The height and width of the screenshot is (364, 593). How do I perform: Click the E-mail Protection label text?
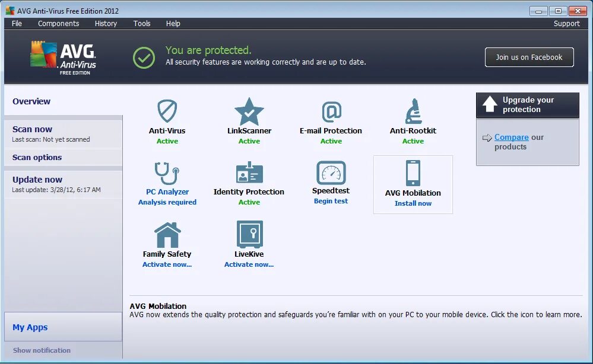[x=331, y=131]
